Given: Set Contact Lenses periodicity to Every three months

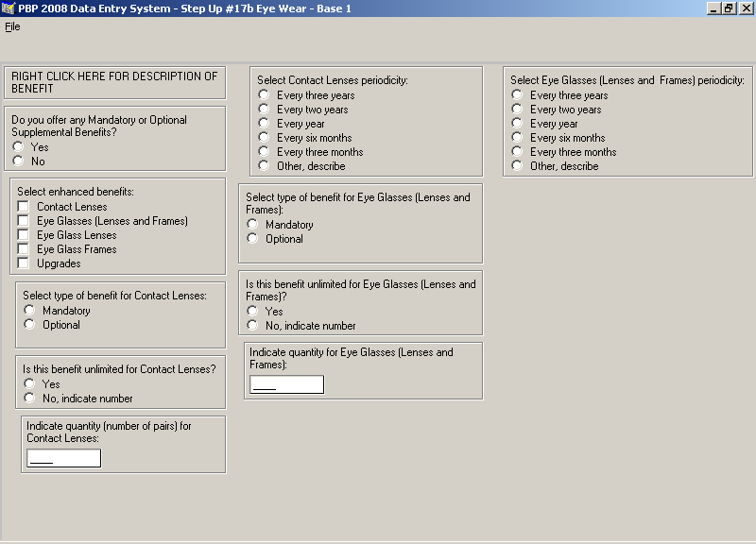Looking at the screenshot, I should pos(264,151).
